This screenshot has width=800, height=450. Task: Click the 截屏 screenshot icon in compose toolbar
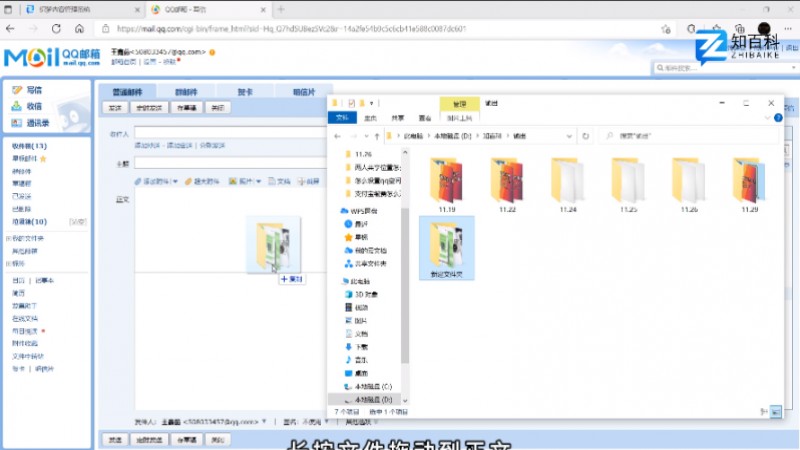coord(302,181)
